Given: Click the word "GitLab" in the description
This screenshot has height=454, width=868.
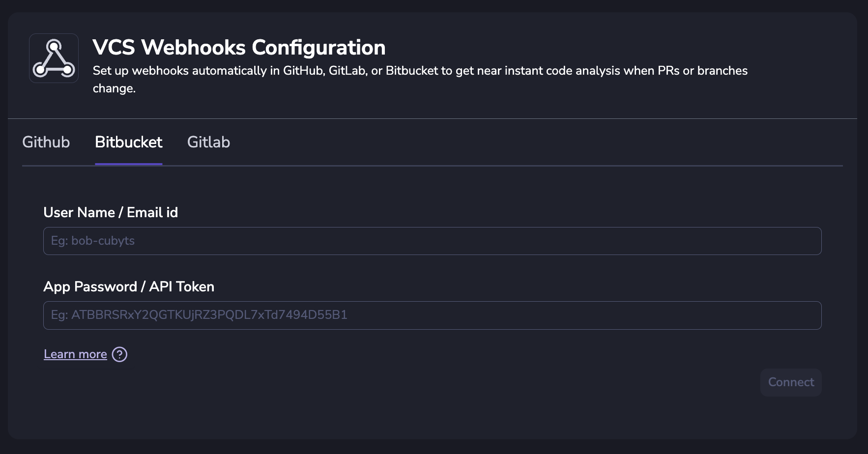Looking at the screenshot, I should [x=347, y=71].
